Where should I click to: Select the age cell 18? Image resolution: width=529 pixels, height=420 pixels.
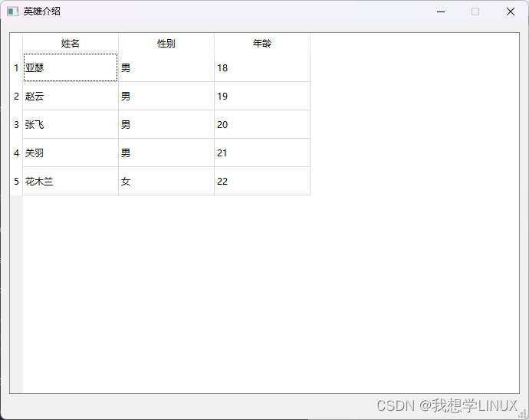coord(262,67)
